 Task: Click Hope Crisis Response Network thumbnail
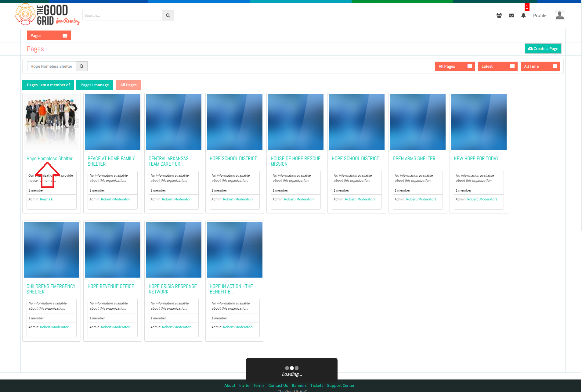174,250
